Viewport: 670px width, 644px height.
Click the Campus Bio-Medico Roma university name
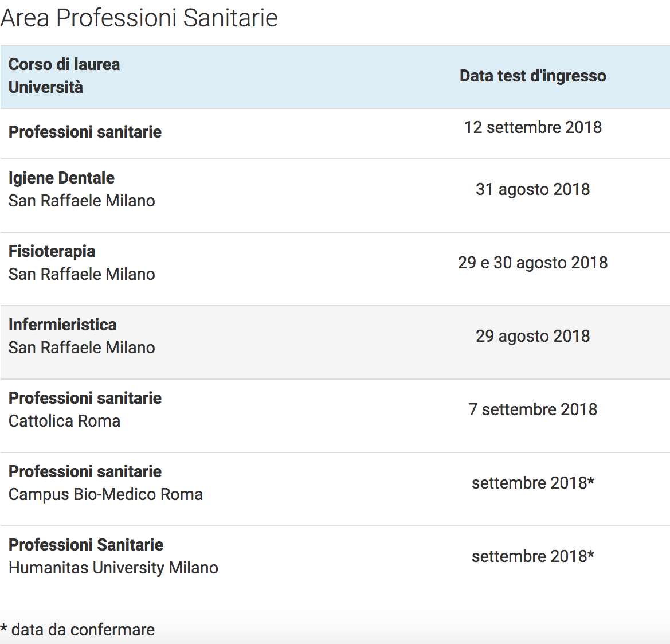click(105, 494)
